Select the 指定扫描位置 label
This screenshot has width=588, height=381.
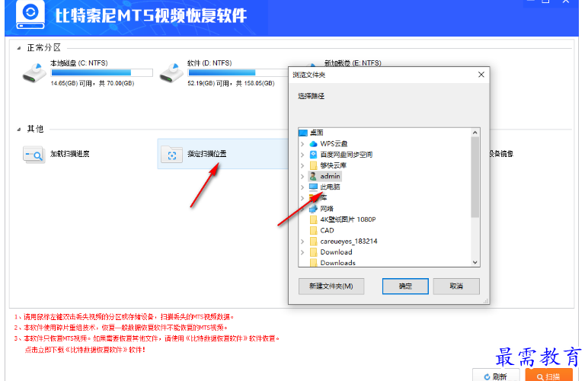pyautogui.click(x=207, y=154)
